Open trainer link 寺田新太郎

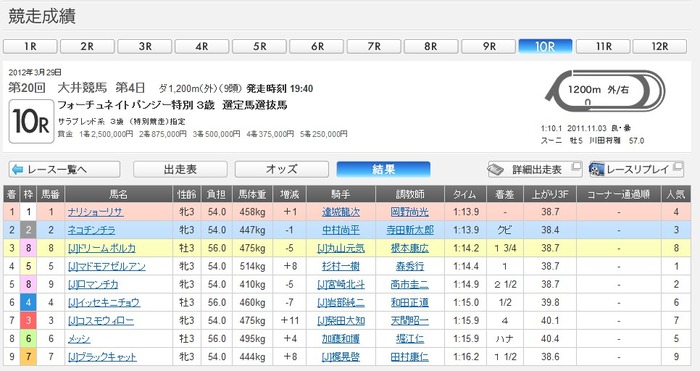coord(409,230)
